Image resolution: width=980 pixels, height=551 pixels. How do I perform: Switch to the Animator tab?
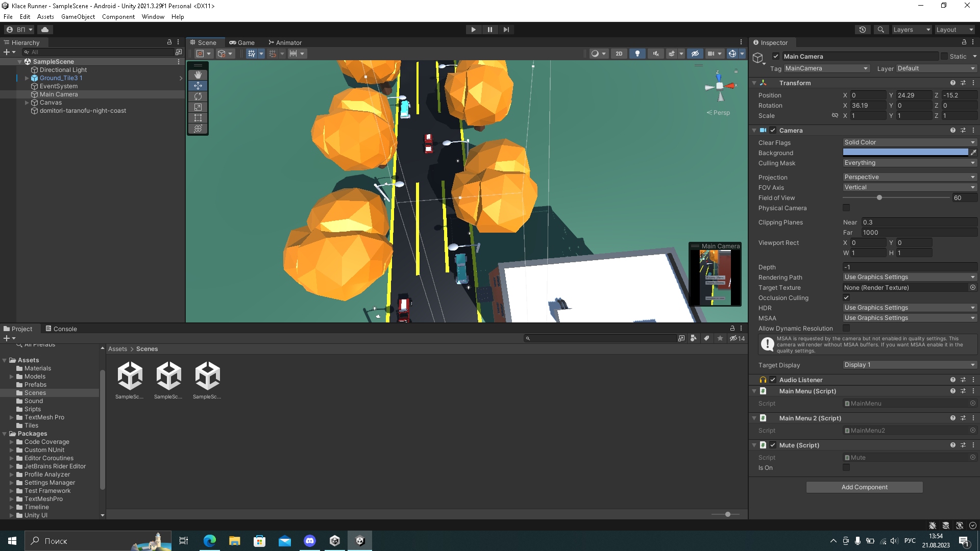285,43
